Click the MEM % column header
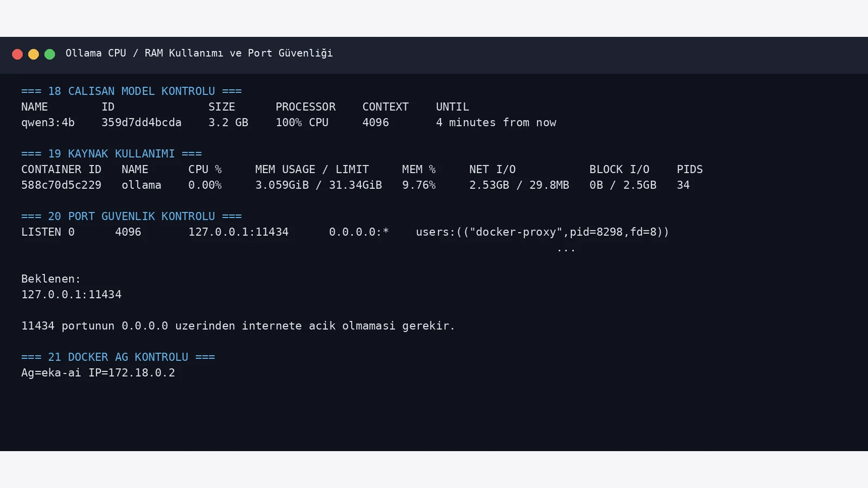 419,169
